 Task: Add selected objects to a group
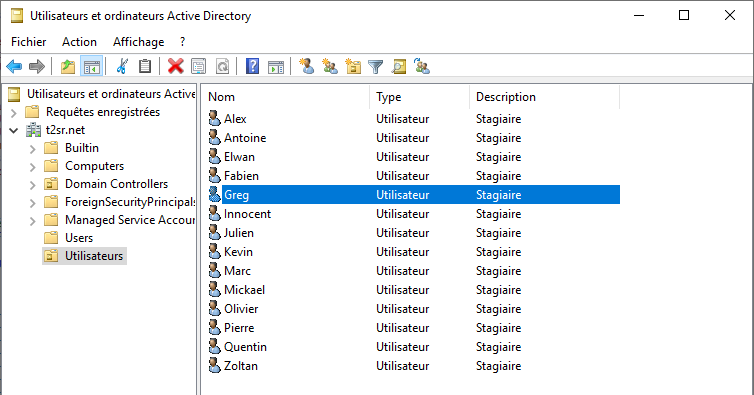click(x=422, y=66)
